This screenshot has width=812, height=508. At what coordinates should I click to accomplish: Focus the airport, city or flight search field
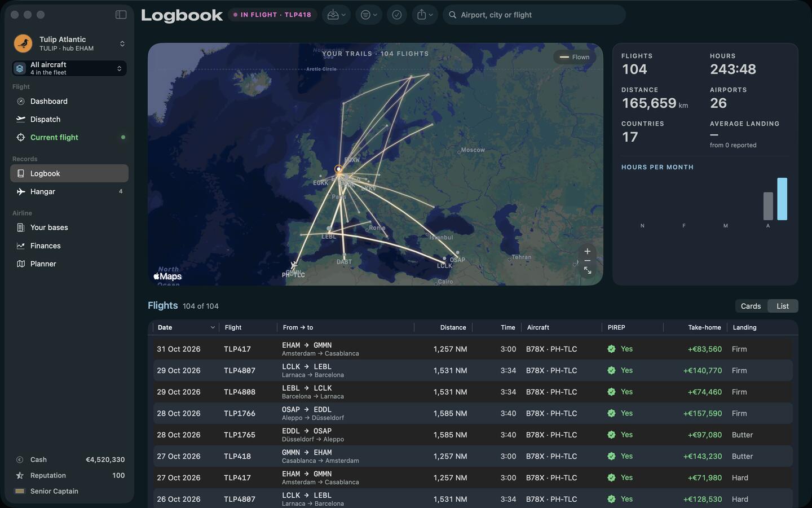(535, 15)
